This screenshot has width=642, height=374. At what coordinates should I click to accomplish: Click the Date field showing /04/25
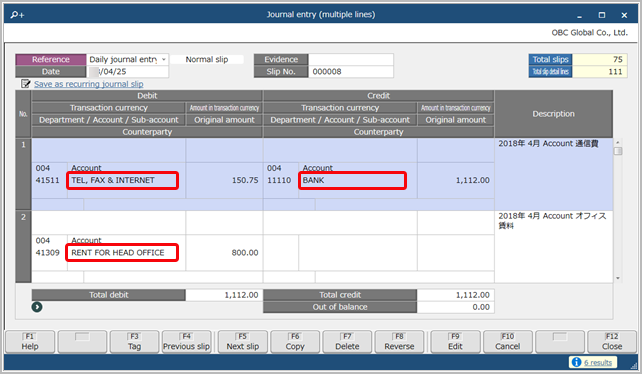[x=128, y=72]
